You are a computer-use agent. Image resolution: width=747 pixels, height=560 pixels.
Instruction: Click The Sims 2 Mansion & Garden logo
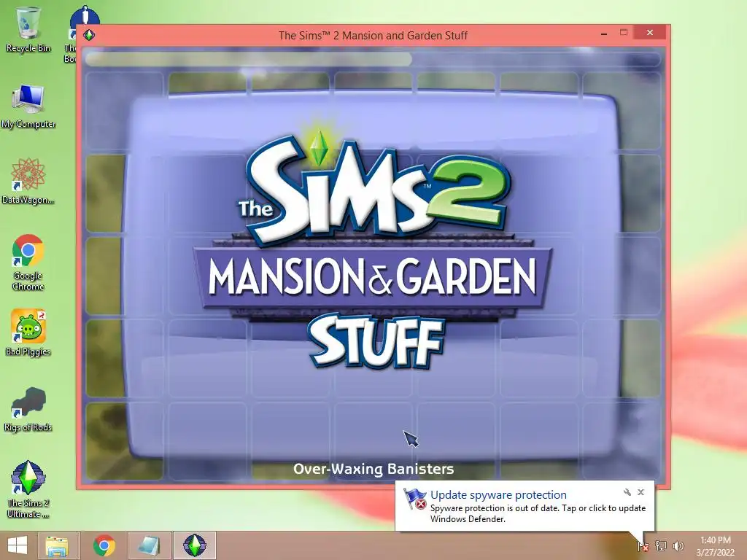click(x=373, y=250)
